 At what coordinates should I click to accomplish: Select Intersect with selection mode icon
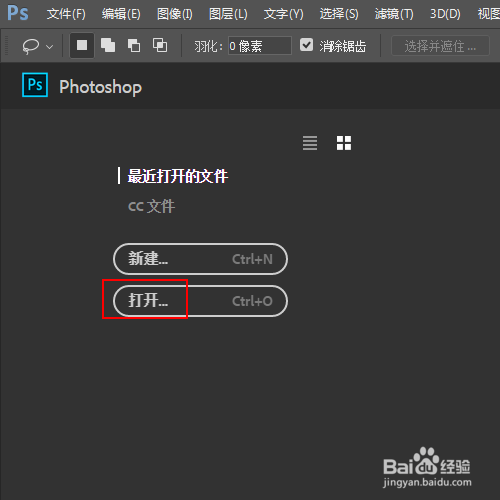pyautogui.click(x=160, y=45)
